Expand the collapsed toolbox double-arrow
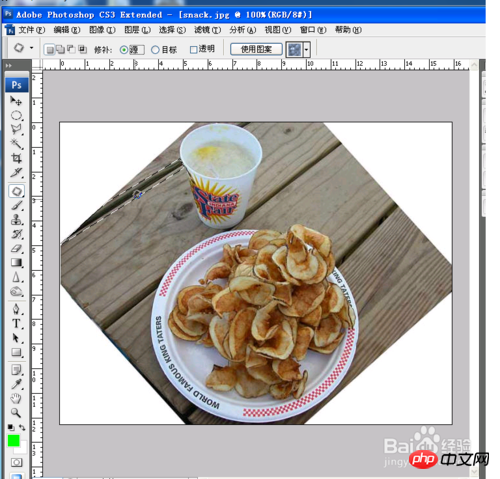The width and height of the screenshot is (500, 479). click(x=8, y=66)
